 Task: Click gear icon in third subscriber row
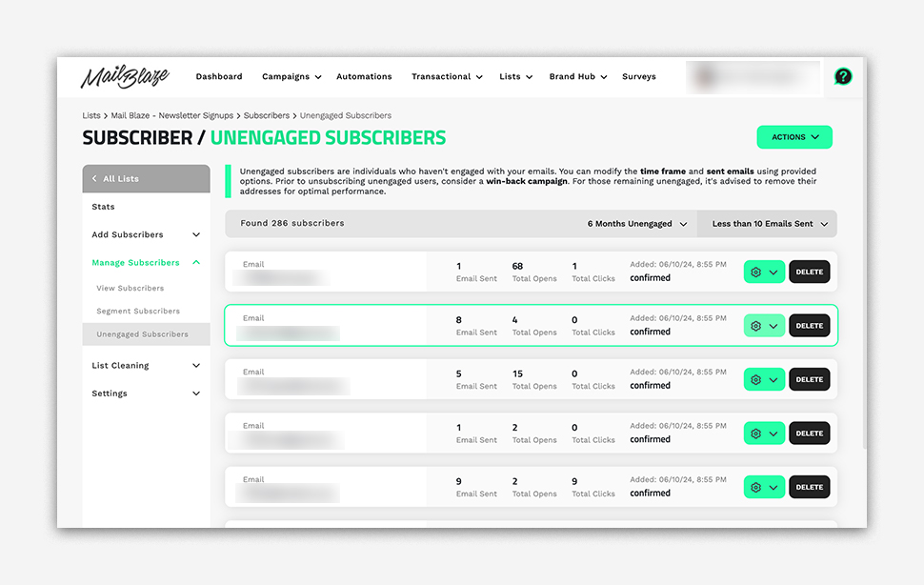click(x=756, y=379)
